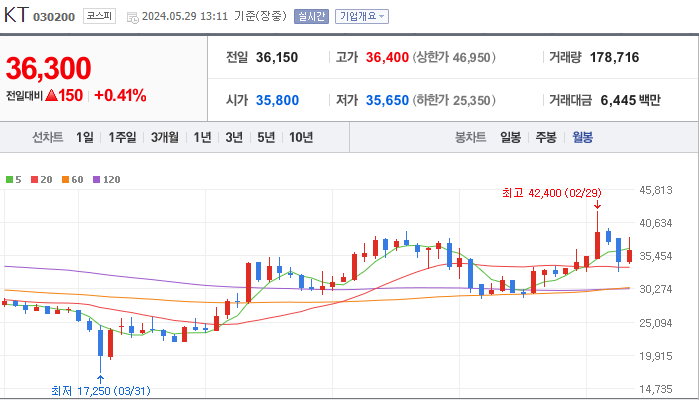Click the 14,735 y-axis label
This screenshot has width=699, height=400.
(655, 389)
